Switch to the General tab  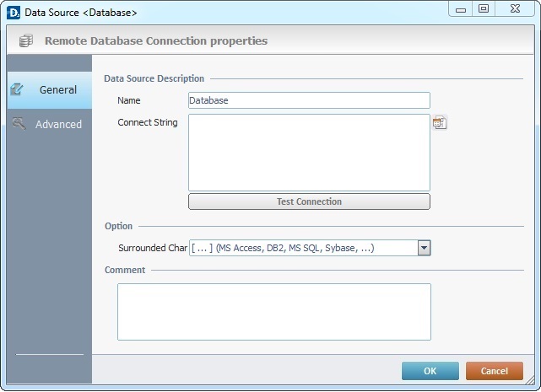50,90
